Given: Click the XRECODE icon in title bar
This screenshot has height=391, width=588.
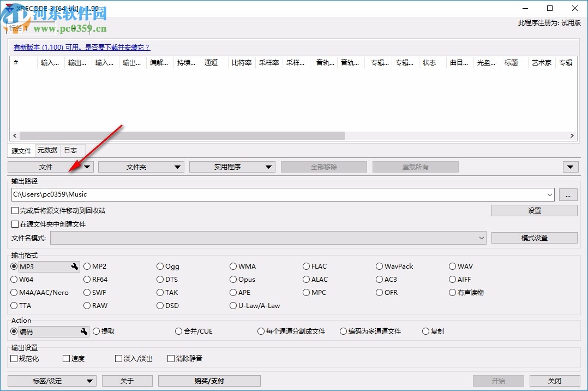Looking at the screenshot, I should tap(9, 8).
